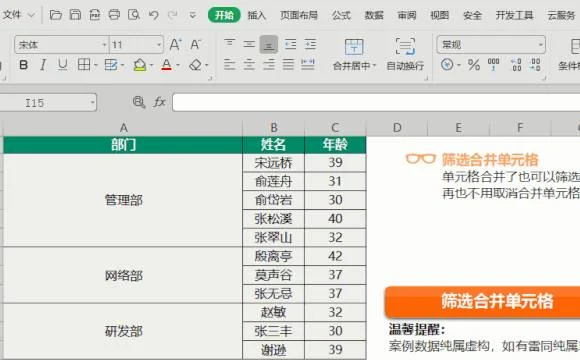Toggle underline formatting

point(63,65)
